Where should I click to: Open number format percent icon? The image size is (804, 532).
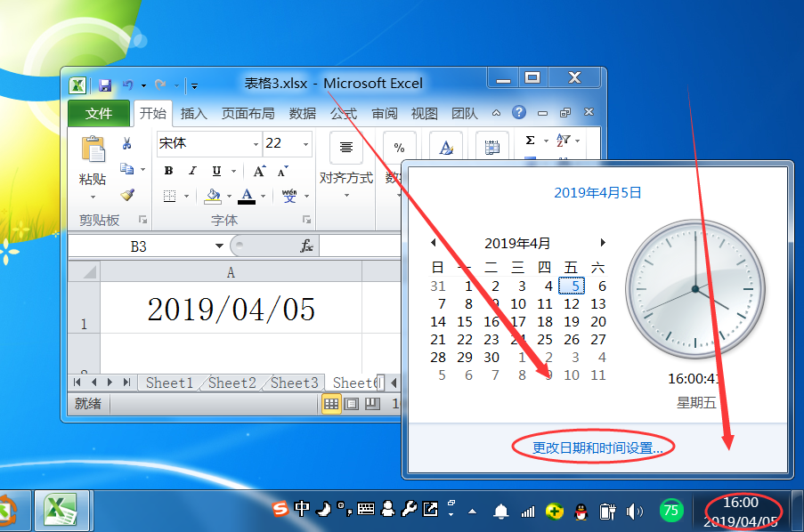click(399, 148)
